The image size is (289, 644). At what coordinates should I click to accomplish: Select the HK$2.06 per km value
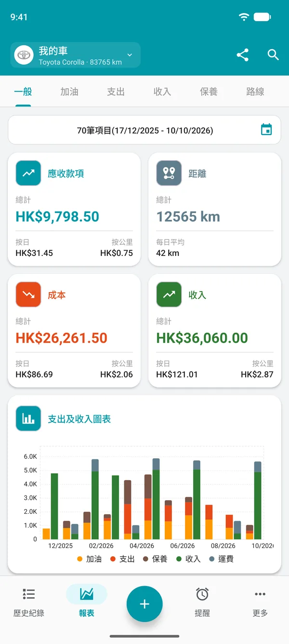(117, 375)
